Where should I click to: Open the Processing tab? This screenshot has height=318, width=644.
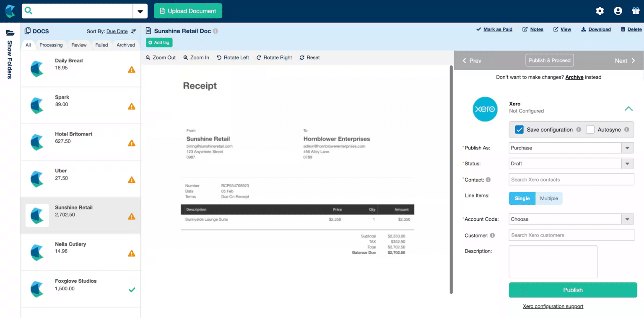pos(51,45)
